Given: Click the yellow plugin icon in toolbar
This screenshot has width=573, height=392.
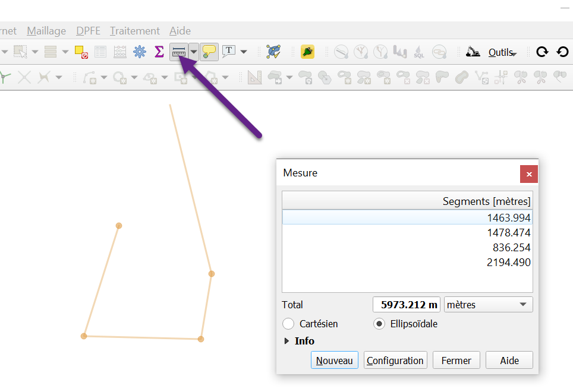Looking at the screenshot, I should click(307, 52).
